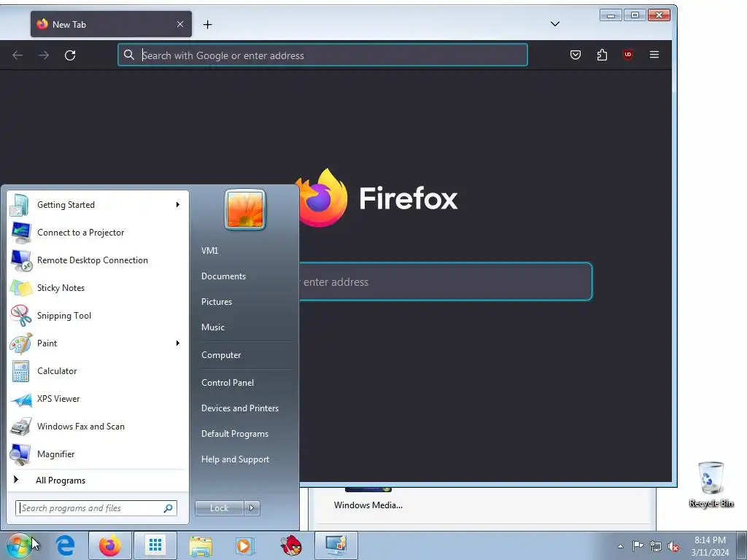Click the Start menu search magnifier icon
Image resolution: width=747 pixels, height=560 pixels.
tap(169, 508)
